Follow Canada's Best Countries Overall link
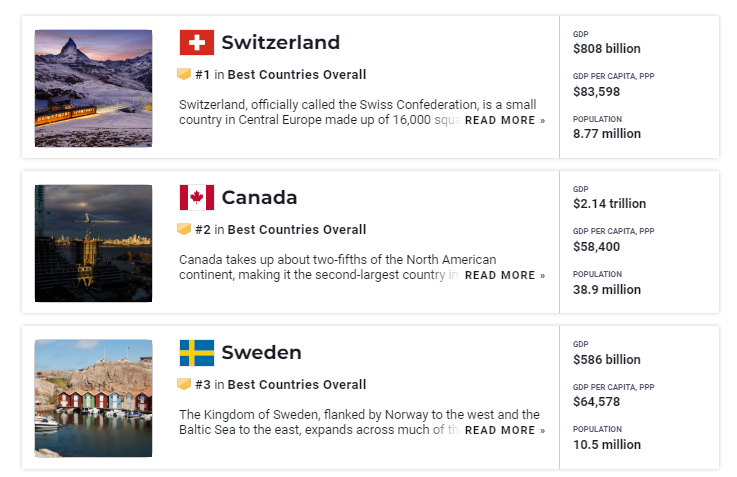 297,230
